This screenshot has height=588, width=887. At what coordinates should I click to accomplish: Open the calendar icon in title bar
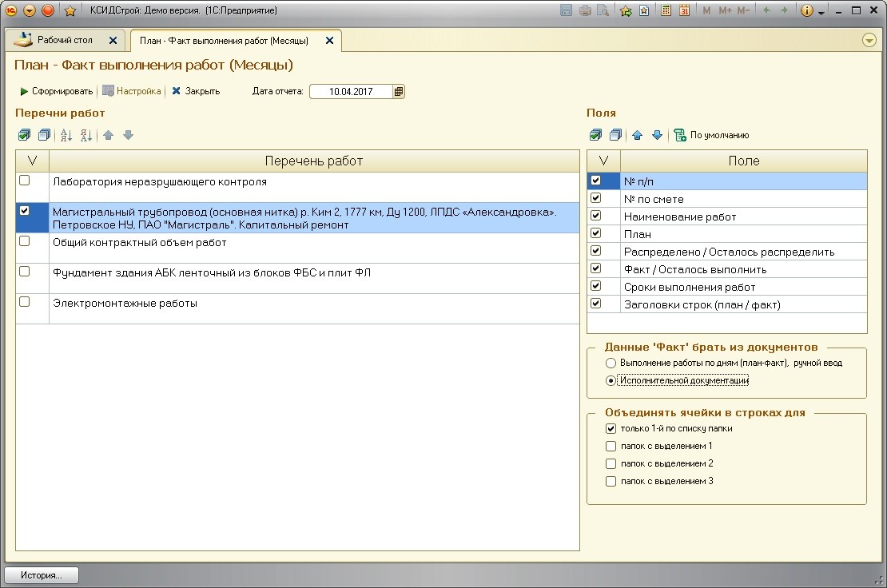[x=684, y=10]
